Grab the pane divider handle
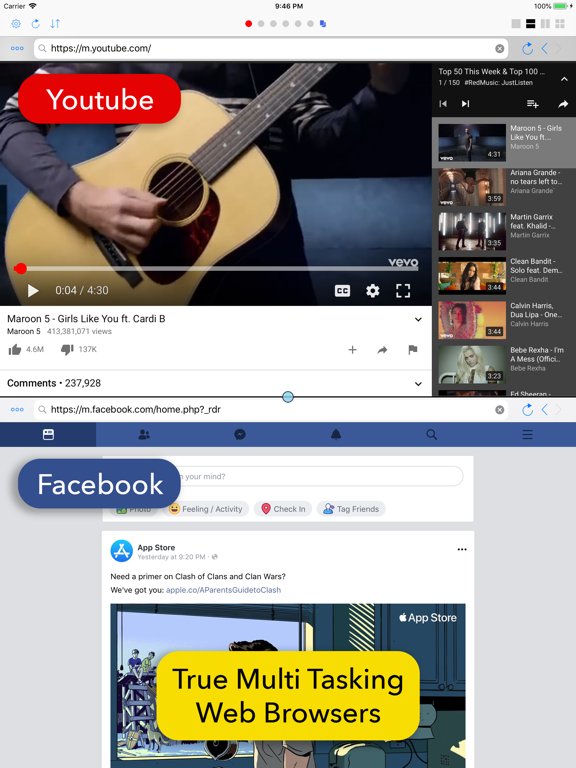 pyautogui.click(x=288, y=397)
